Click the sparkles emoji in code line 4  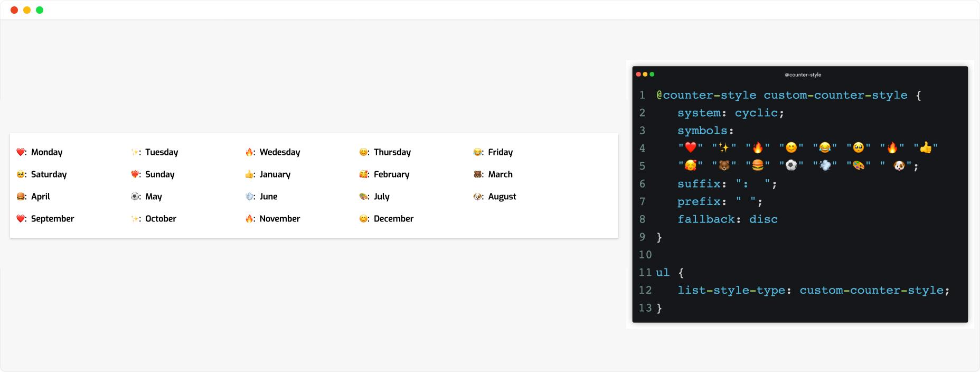click(724, 148)
